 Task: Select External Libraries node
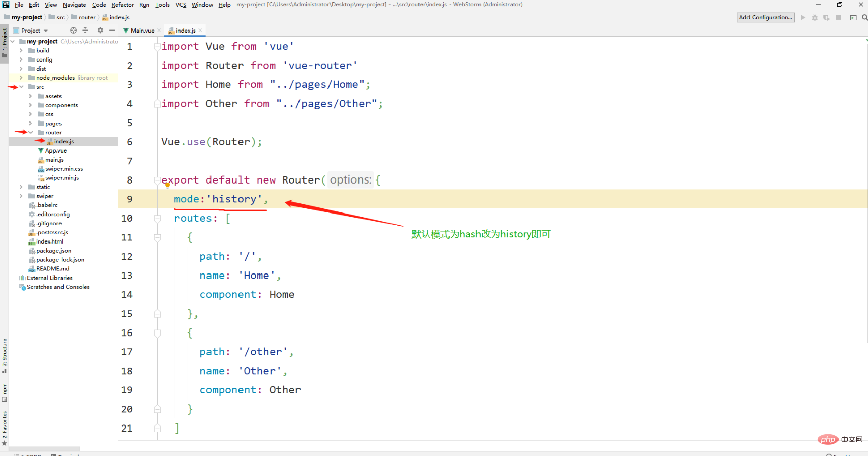49,278
